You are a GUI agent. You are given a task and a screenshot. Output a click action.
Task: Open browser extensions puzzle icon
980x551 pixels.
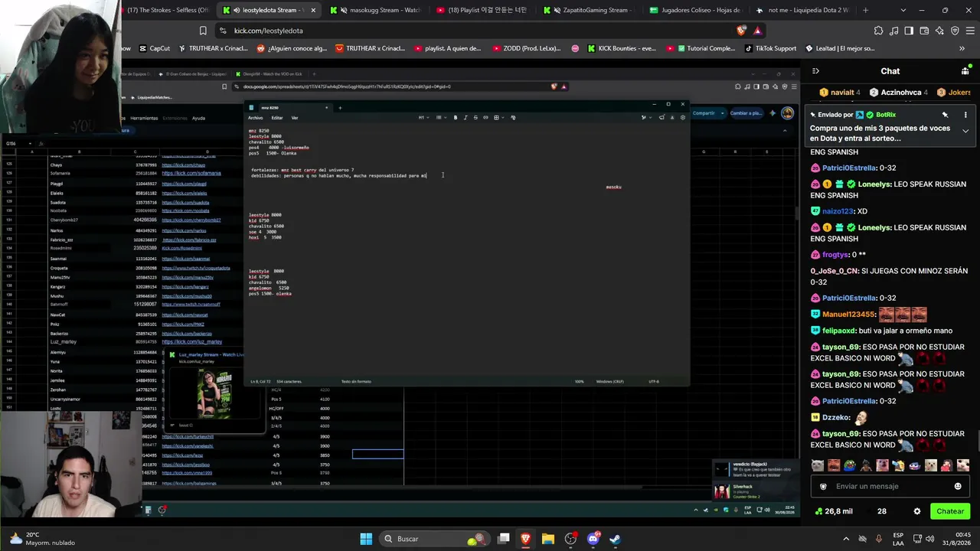pyautogui.click(x=878, y=31)
